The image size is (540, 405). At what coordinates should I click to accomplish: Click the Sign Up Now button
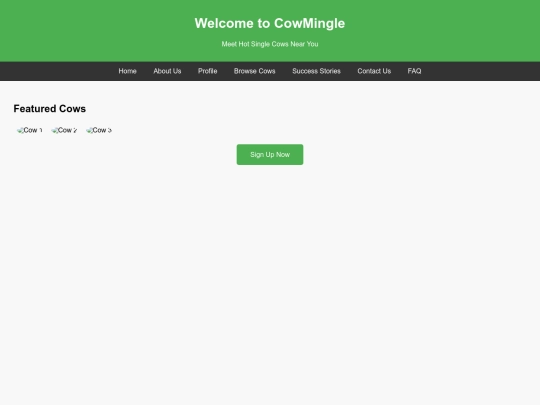(x=270, y=155)
